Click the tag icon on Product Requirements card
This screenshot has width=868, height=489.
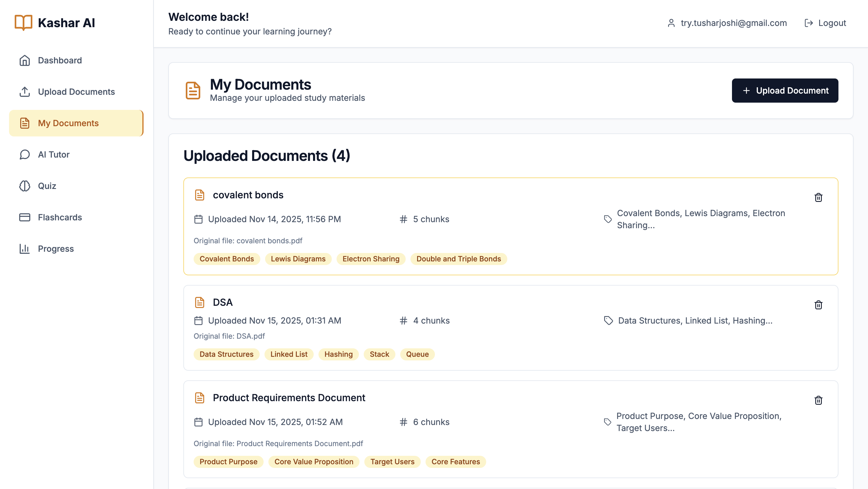[607, 422]
